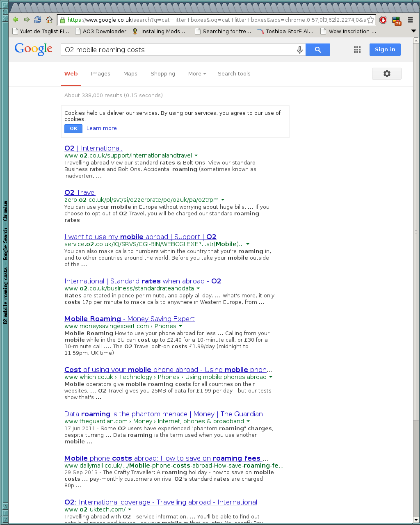Expand arrow next to www.o2.co.uk/support/internationalandtravel
The height and width of the screenshot is (525, 420).
196,155
